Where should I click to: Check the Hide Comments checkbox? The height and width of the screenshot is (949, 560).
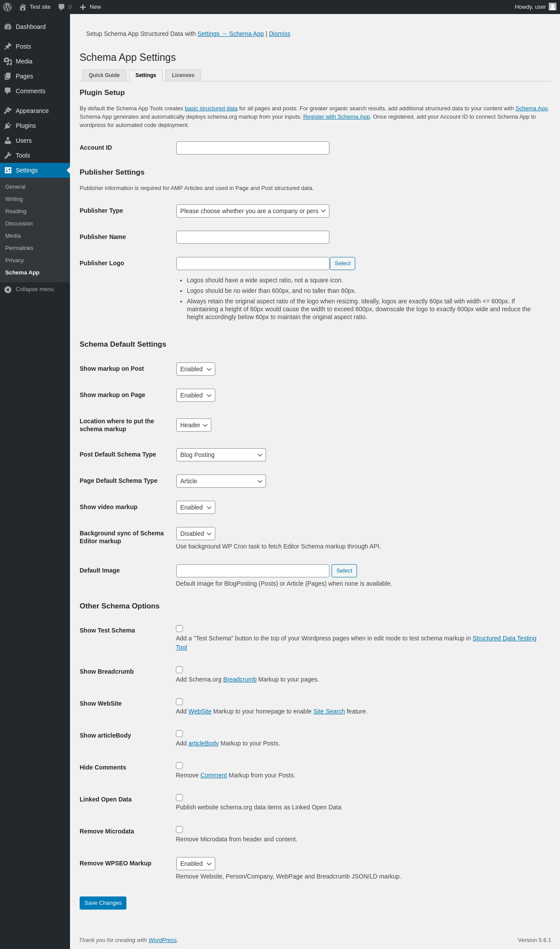pos(179,766)
